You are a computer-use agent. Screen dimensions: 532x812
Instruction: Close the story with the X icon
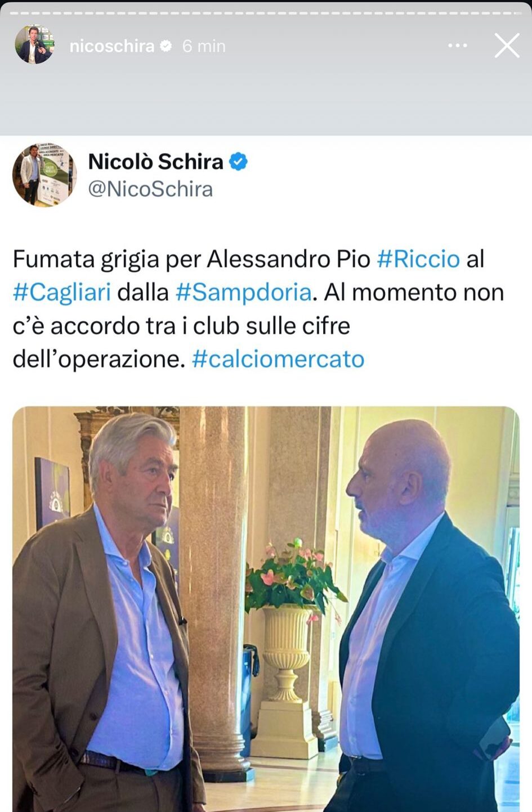click(507, 46)
